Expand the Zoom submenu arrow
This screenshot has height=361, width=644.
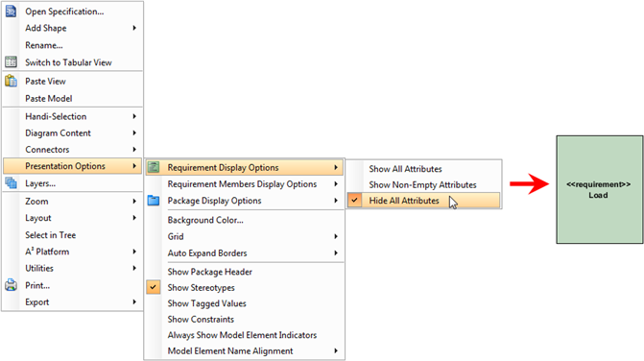[x=134, y=202]
